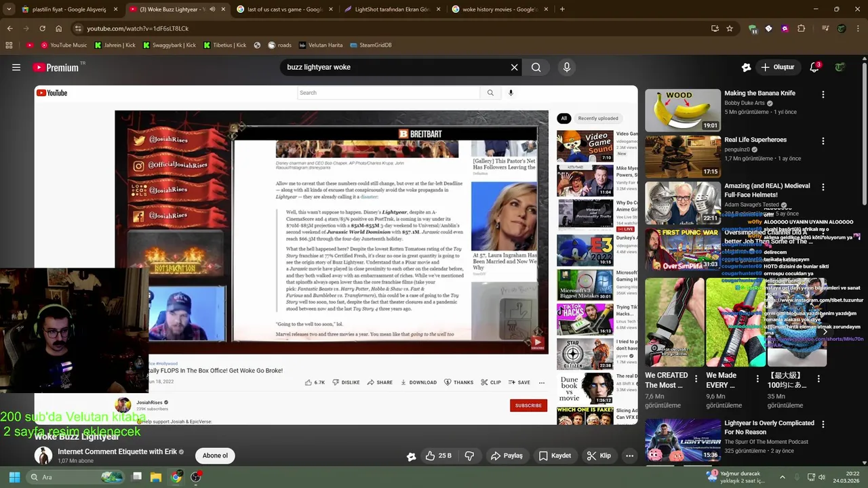
Task: Create a clip with the Klip button
Action: point(599,455)
